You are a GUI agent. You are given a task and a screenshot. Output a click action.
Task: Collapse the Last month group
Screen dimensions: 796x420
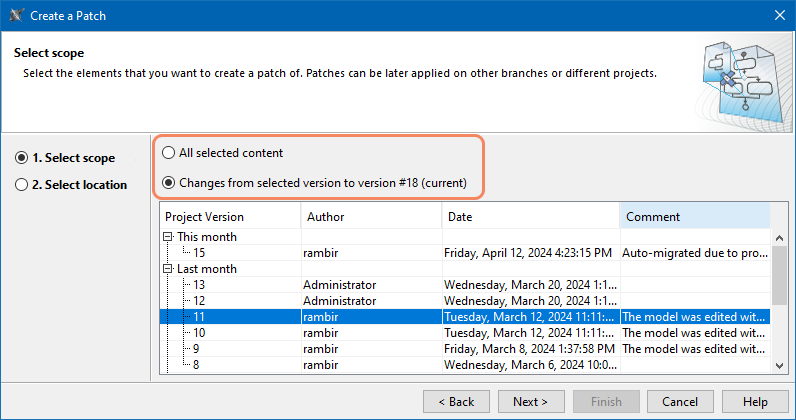[167, 269]
